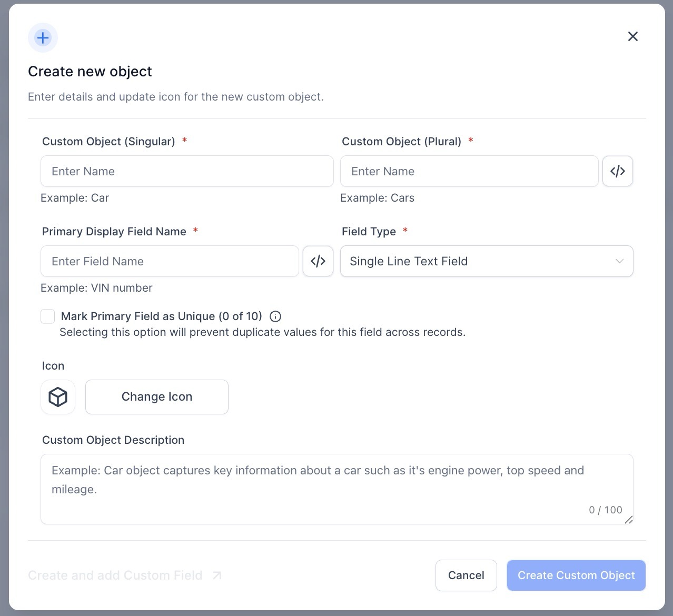Click the Enter Name field under Custom Object Singular
The image size is (673, 616).
(187, 171)
